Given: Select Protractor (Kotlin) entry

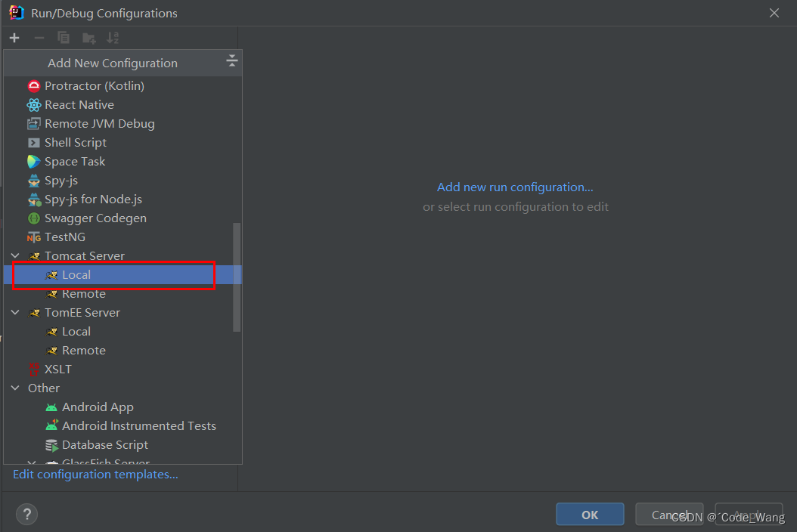Looking at the screenshot, I should (122, 86).
